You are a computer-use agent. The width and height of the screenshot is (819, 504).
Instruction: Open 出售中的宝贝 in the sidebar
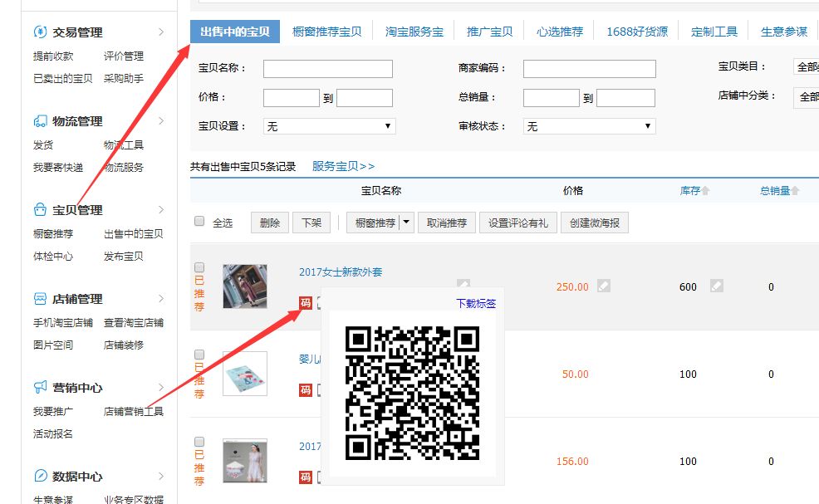pyautogui.click(x=133, y=233)
